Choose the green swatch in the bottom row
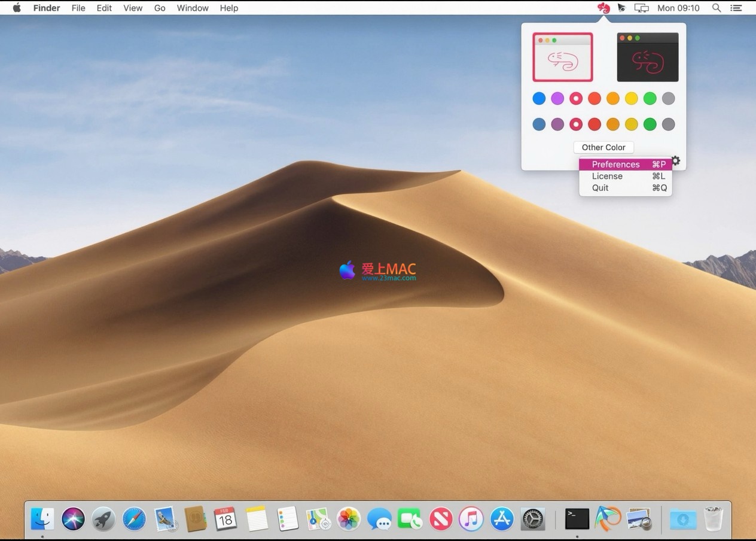Screen dimensions: 756x541 coord(650,124)
